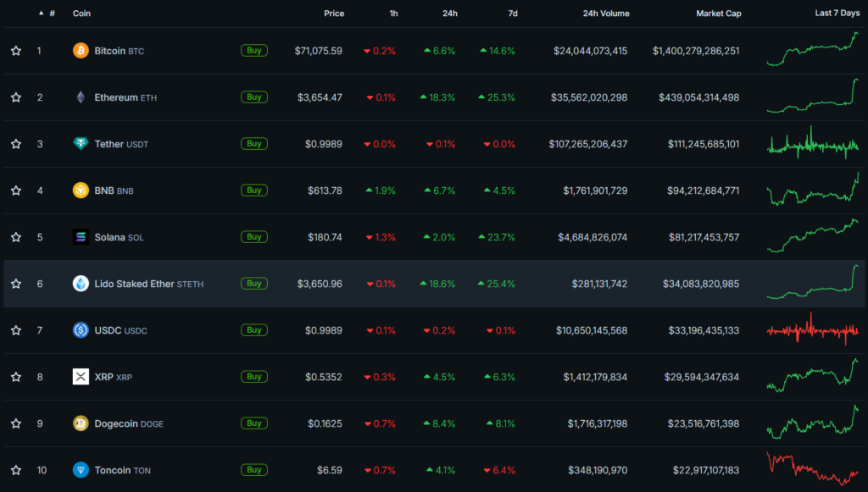The height and width of the screenshot is (492, 868).
Task: Click the USDC coin logo
Action: coord(81,329)
